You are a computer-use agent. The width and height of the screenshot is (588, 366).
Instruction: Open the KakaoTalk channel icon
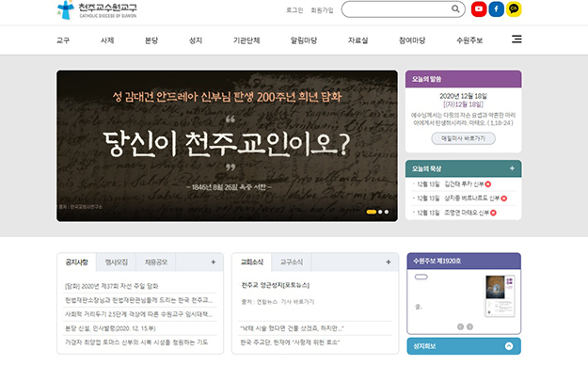tap(514, 9)
